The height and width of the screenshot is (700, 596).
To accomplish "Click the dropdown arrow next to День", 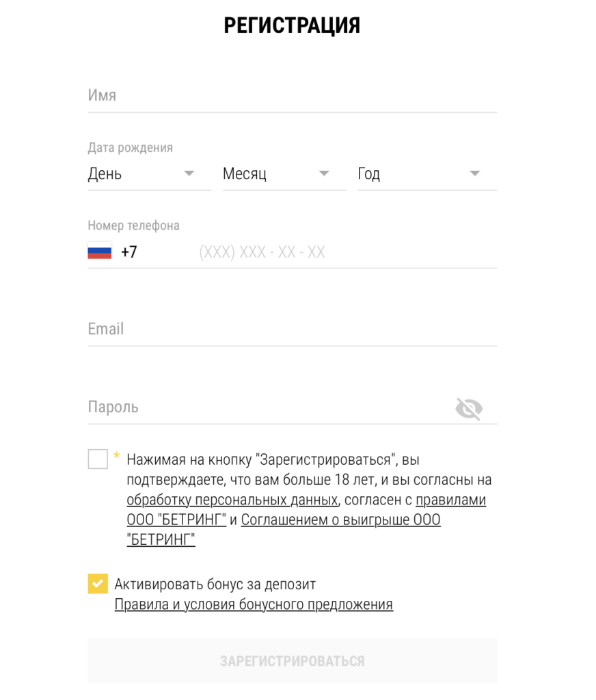I will point(189,174).
